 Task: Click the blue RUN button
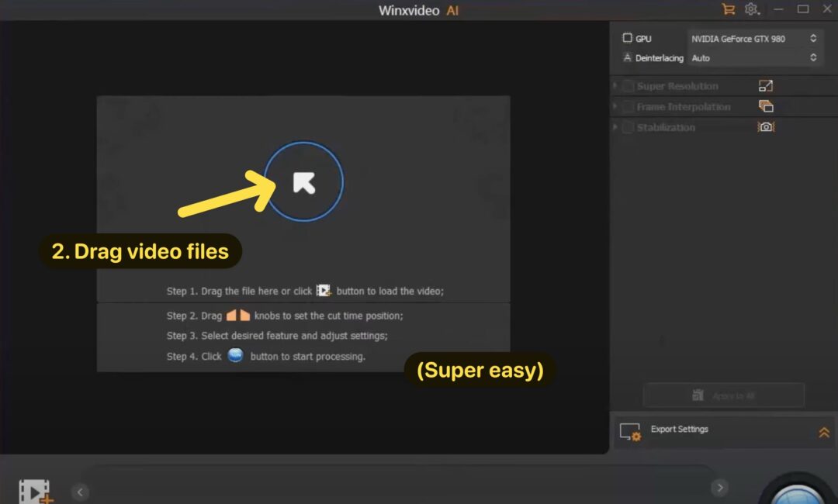click(x=798, y=494)
